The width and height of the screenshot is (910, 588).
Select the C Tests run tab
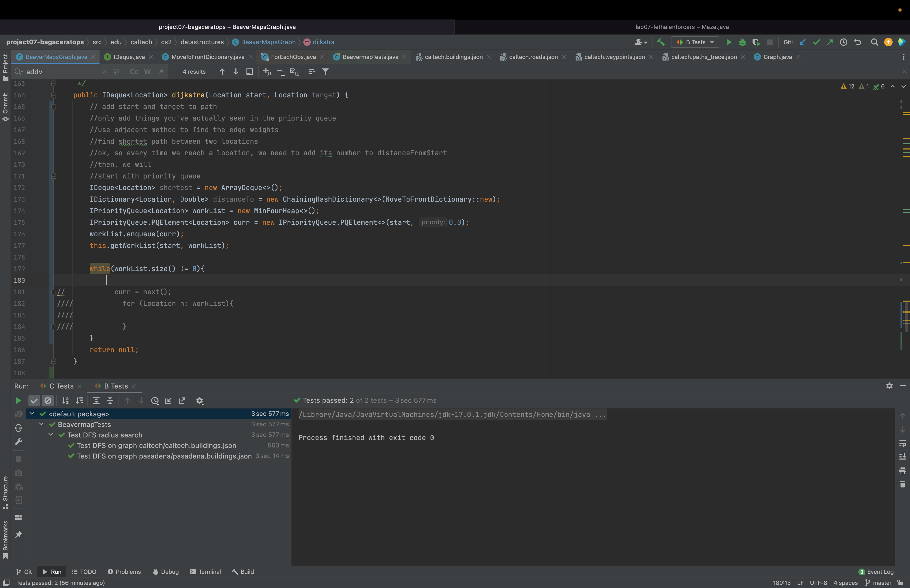(x=61, y=386)
